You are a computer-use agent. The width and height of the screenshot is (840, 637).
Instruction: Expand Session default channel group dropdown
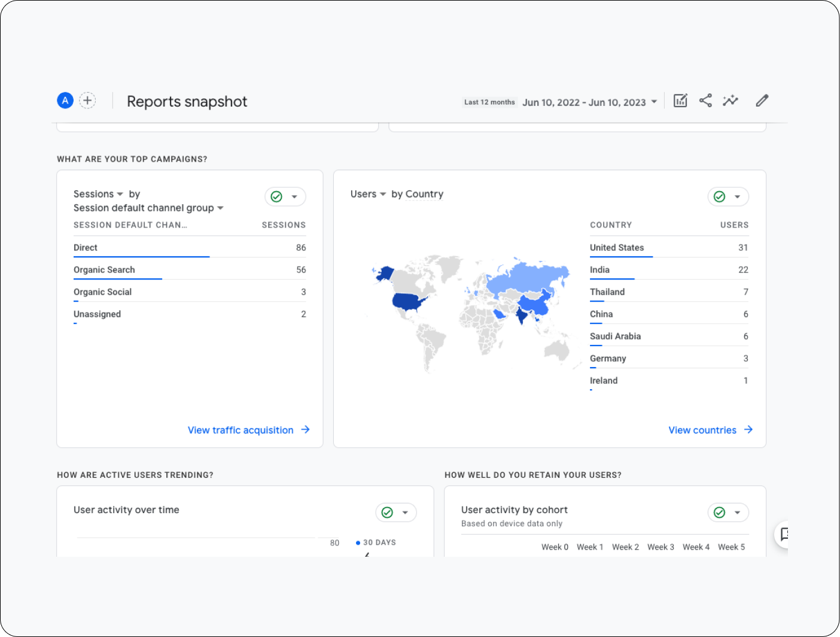coord(220,208)
